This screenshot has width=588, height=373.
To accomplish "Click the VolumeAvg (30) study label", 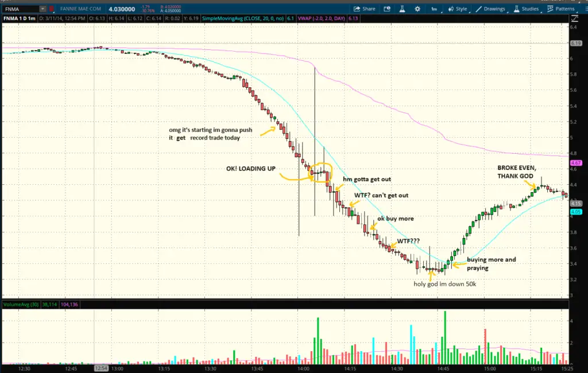I will pos(21,304).
